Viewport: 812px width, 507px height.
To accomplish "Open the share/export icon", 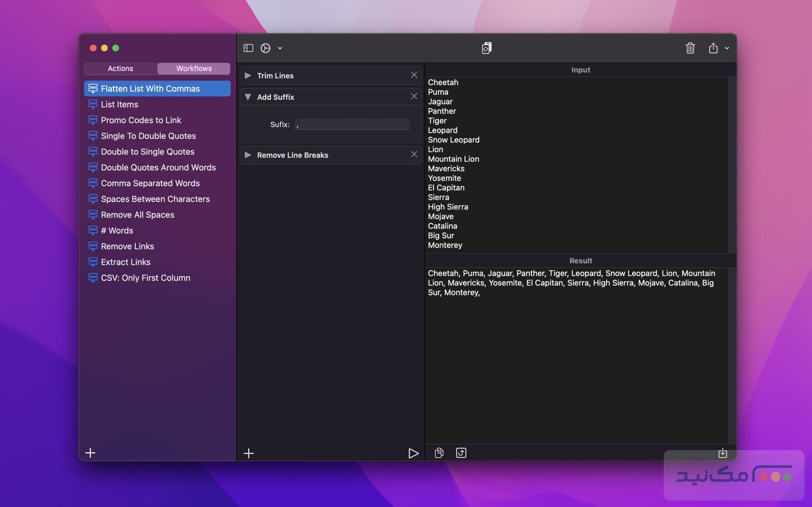I will pos(714,48).
